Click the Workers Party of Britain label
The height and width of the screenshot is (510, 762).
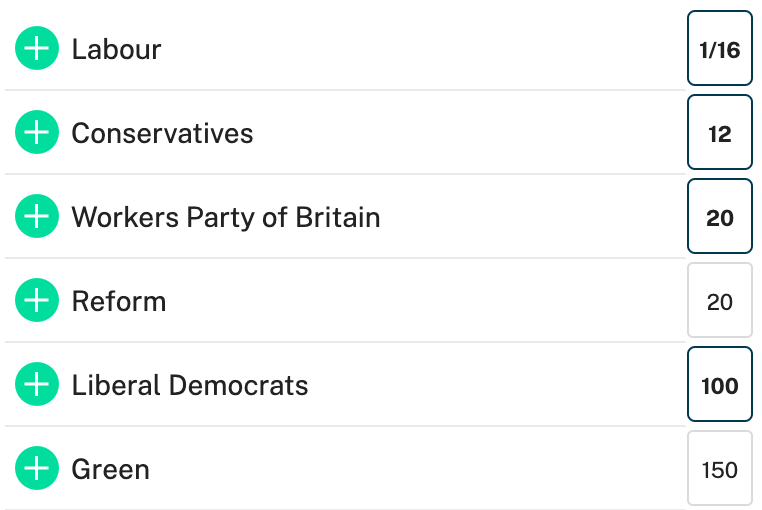click(225, 217)
